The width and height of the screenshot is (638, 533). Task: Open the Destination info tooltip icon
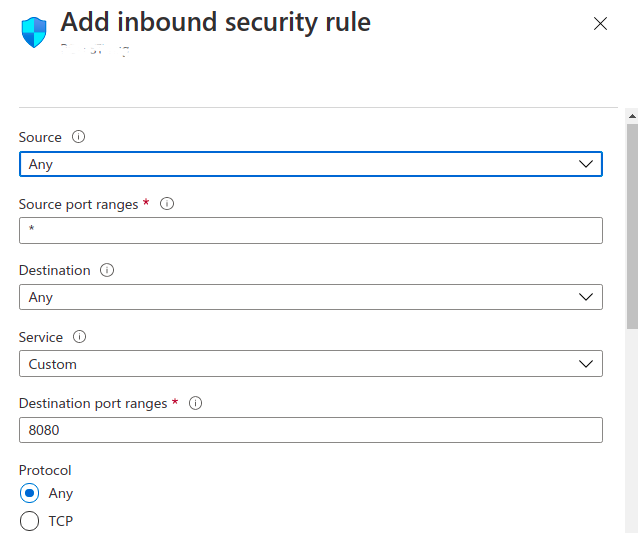[107, 271]
